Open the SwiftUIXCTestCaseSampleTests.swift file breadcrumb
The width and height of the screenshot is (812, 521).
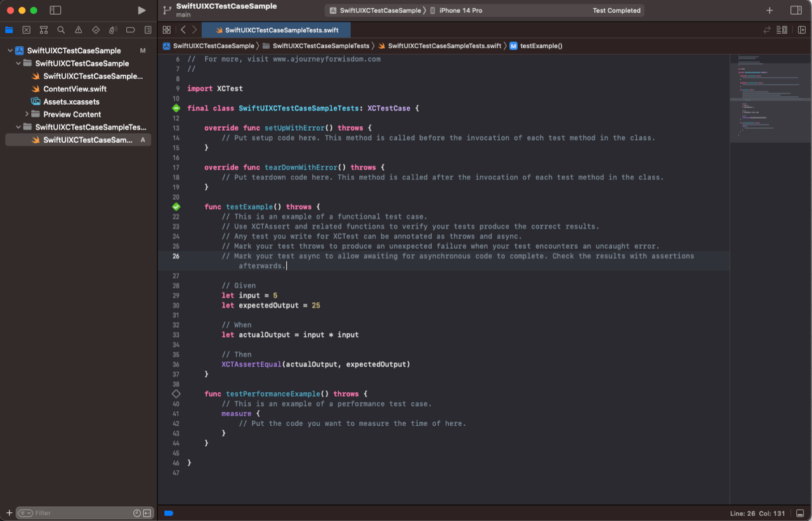[440, 46]
